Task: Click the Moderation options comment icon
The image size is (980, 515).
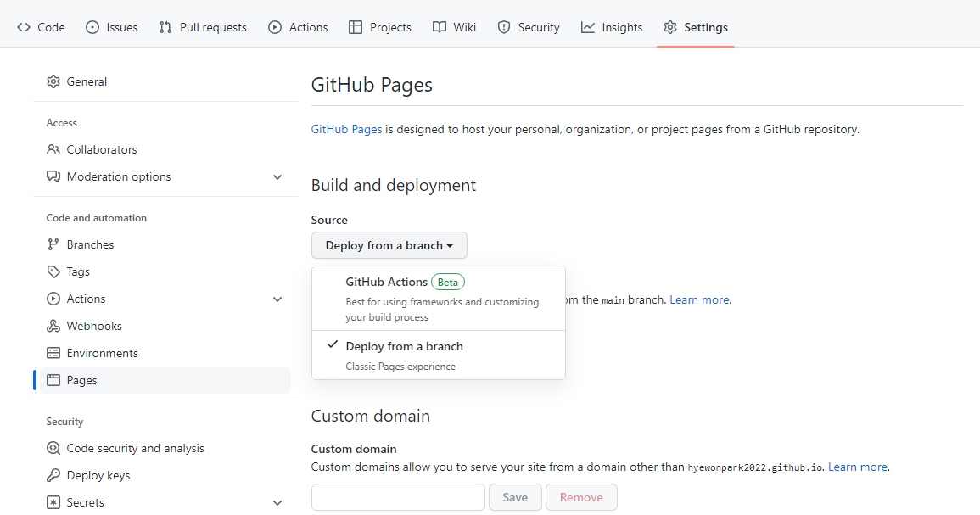Action: (53, 176)
